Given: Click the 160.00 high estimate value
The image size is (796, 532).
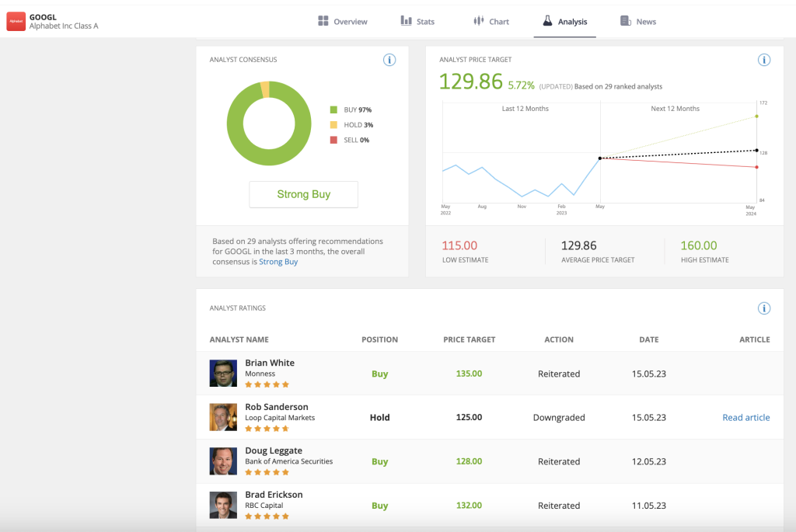Looking at the screenshot, I should pyautogui.click(x=699, y=245).
